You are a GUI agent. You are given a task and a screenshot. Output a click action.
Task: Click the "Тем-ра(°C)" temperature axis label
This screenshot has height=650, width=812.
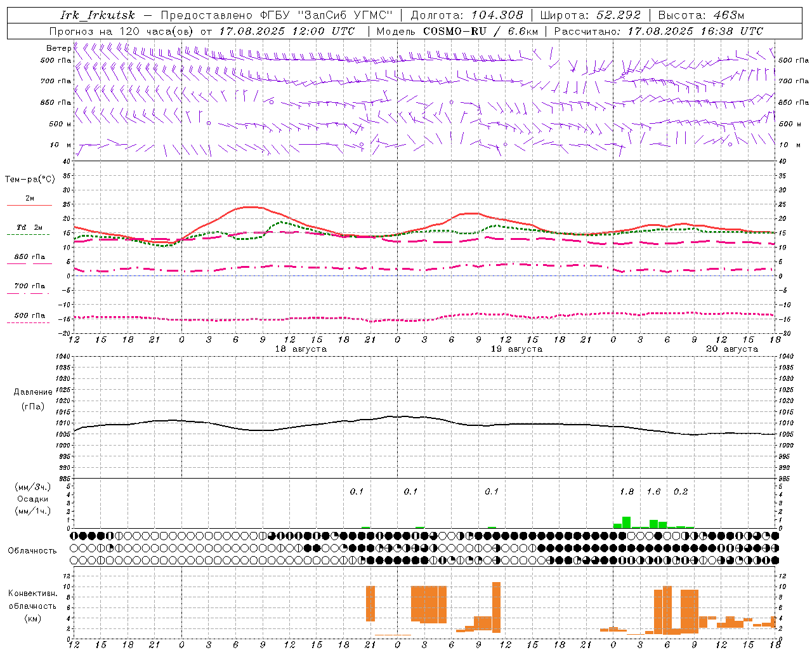pyautogui.click(x=30, y=180)
